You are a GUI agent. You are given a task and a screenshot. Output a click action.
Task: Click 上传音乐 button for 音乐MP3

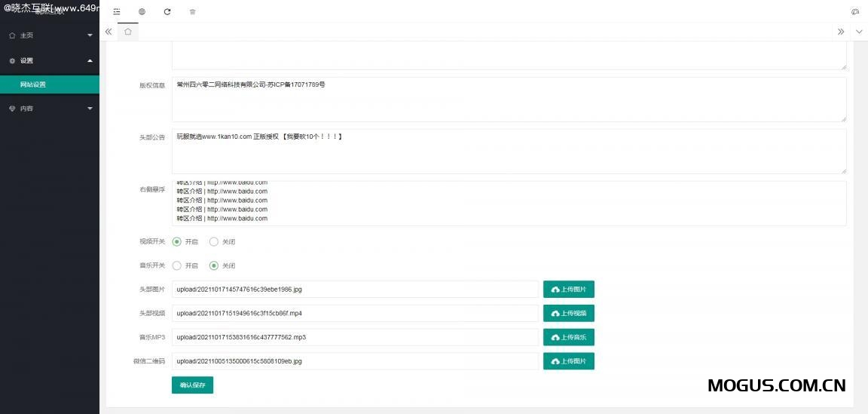click(569, 338)
